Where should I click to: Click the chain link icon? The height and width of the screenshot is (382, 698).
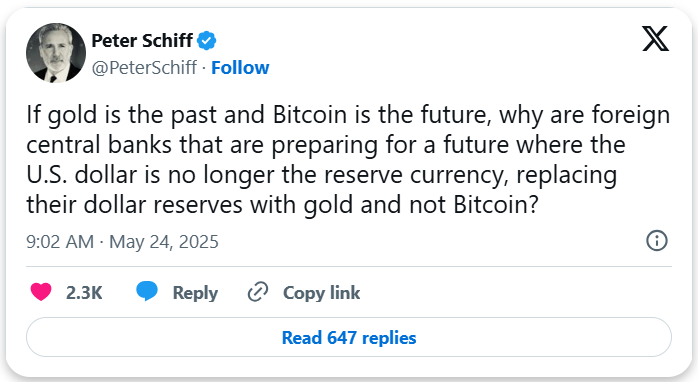point(258,292)
